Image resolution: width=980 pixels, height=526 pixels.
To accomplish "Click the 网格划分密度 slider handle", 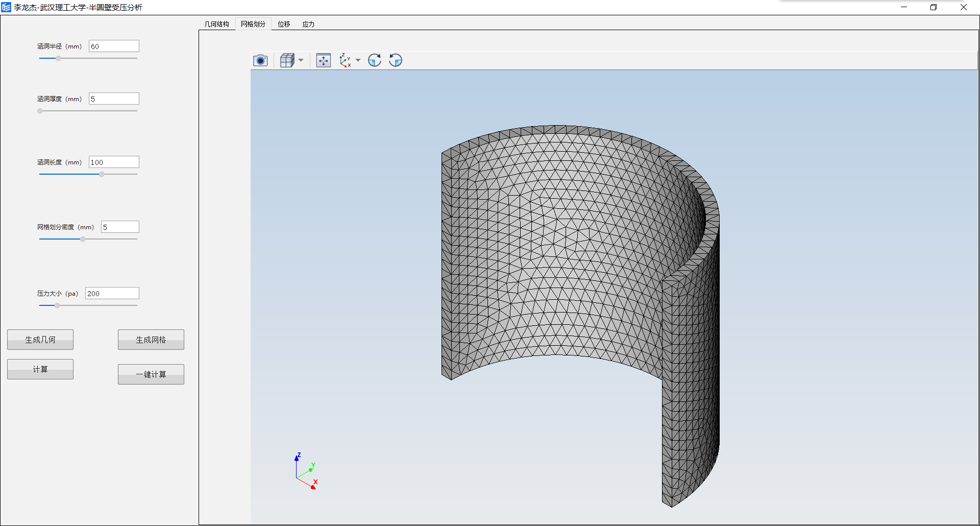I will [x=83, y=239].
